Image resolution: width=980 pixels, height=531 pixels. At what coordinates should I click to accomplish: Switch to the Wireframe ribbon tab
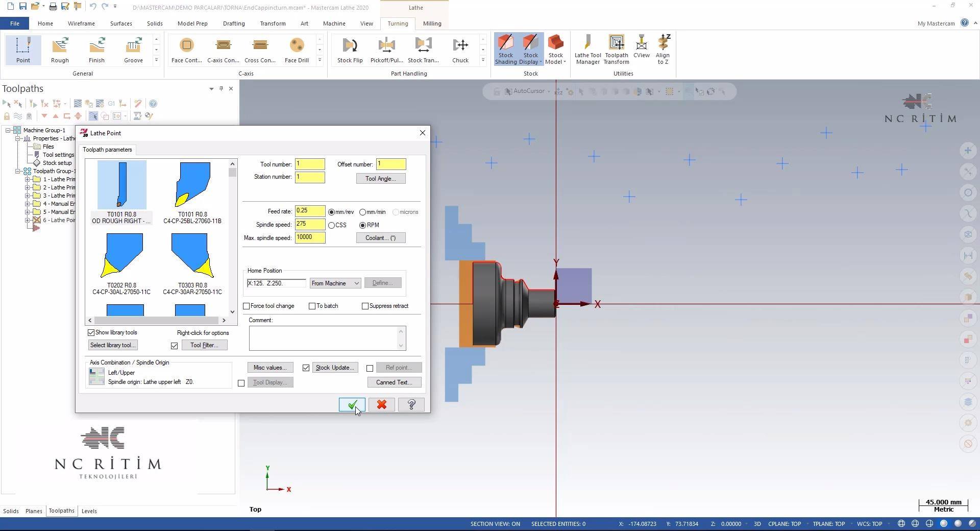tap(81, 23)
